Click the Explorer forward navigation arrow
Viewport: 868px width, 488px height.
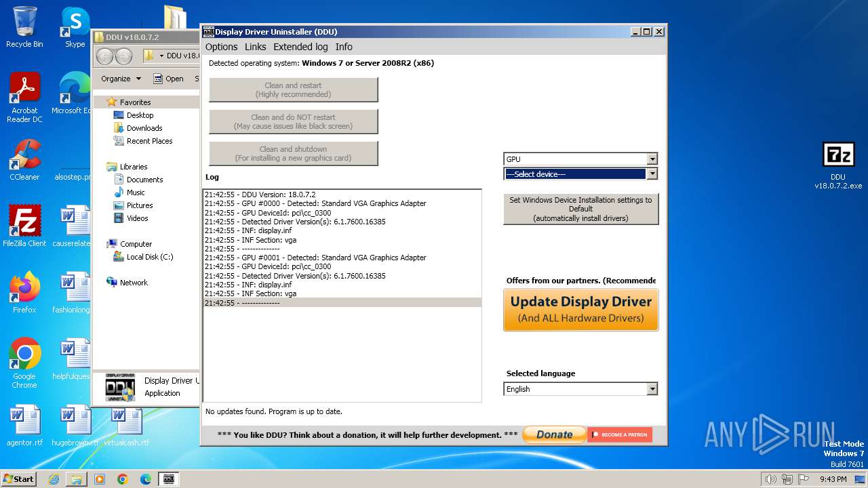point(123,56)
